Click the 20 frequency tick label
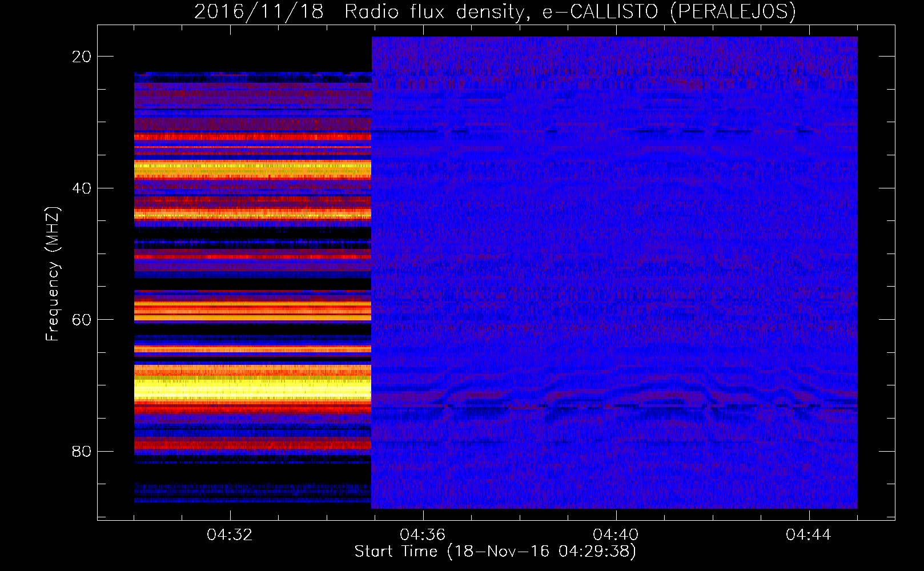The height and width of the screenshot is (571, 924). click(x=82, y=57)
